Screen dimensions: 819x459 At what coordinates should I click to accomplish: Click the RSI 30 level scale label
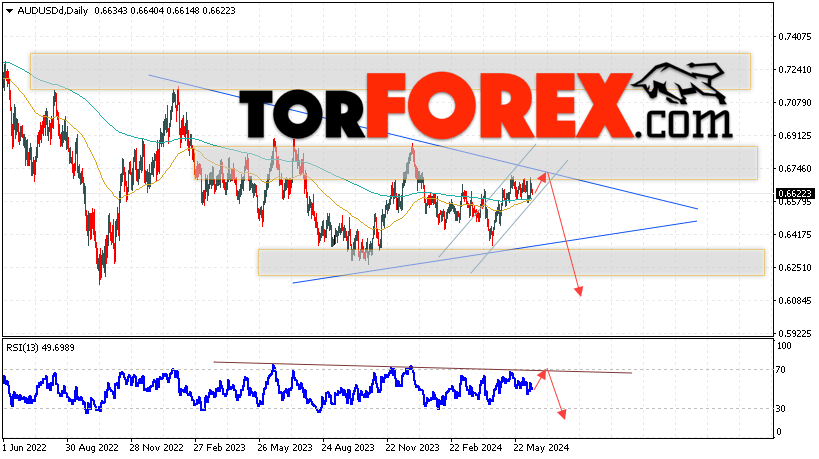(x=780, y=409)
